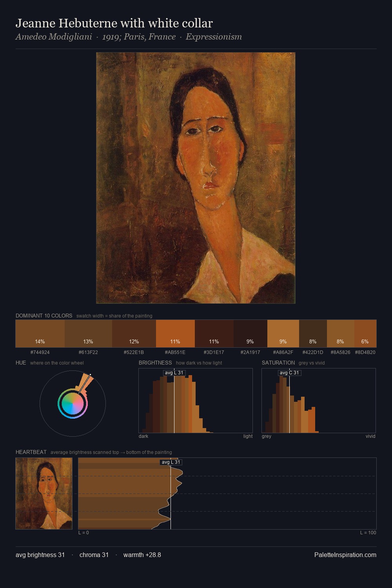Click the 'warmth +28.8' footer text

click(142, 555)
